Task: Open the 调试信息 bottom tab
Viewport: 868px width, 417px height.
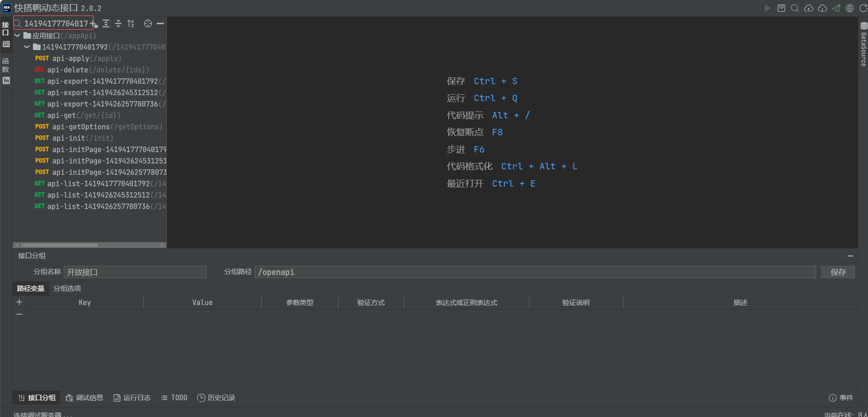Action: click(x=84, y=398)
